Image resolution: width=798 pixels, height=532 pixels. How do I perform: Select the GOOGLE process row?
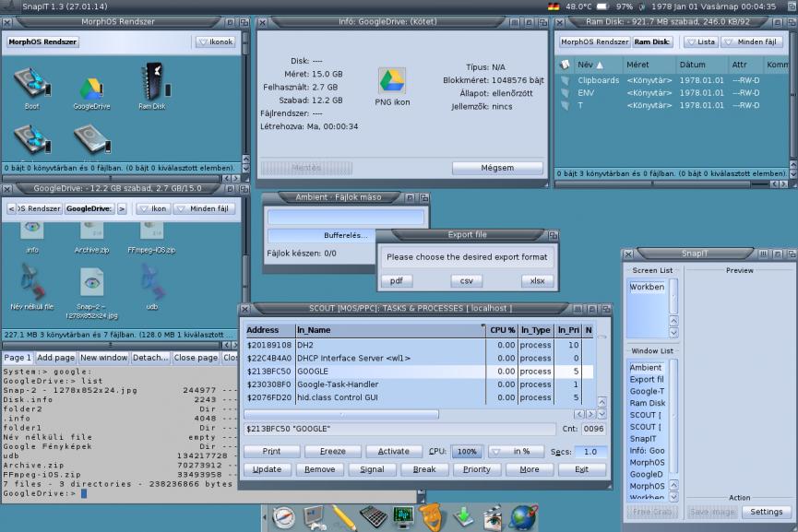tap(419, 372)
